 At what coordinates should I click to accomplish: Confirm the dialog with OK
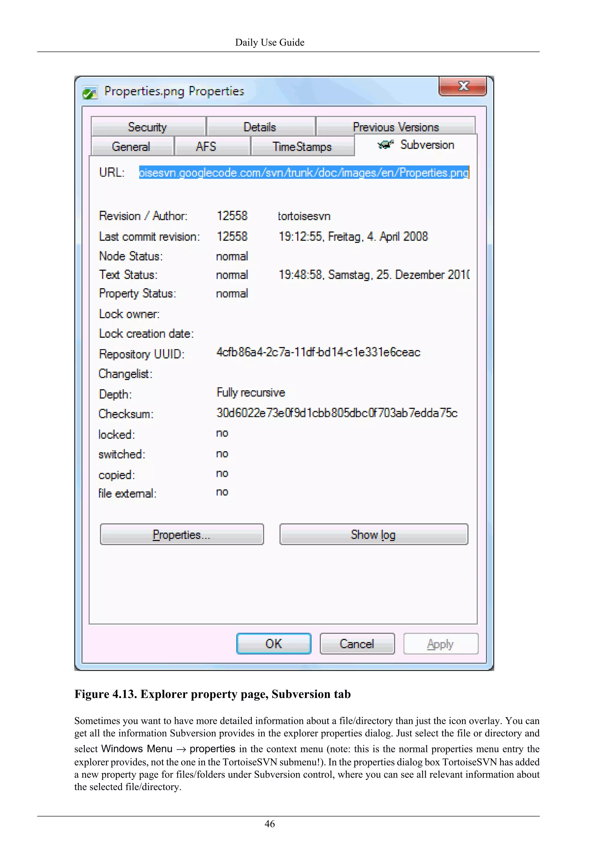point(274,644)
